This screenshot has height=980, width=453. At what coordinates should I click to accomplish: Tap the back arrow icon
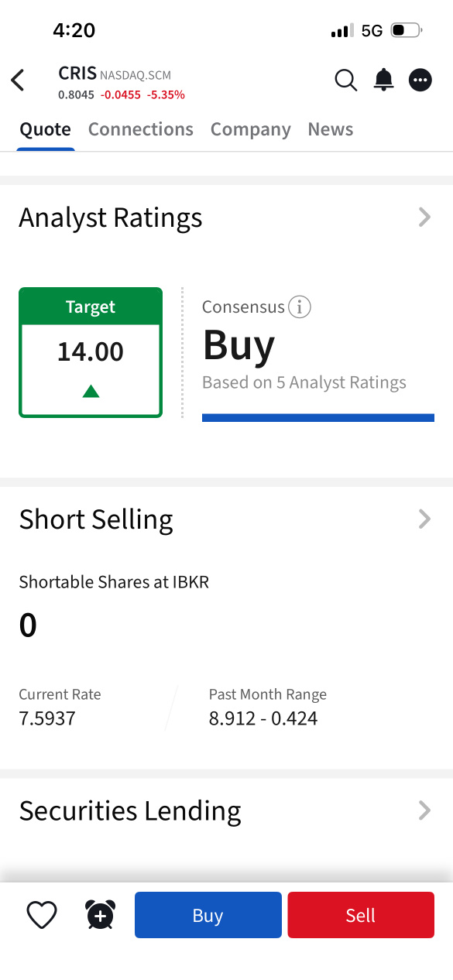coord(18,80)
